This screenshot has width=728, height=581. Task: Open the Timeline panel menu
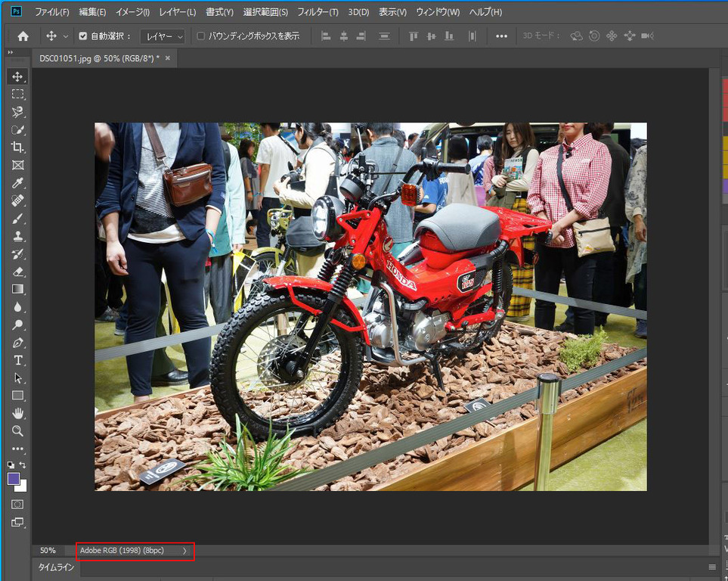pos(712,567)
